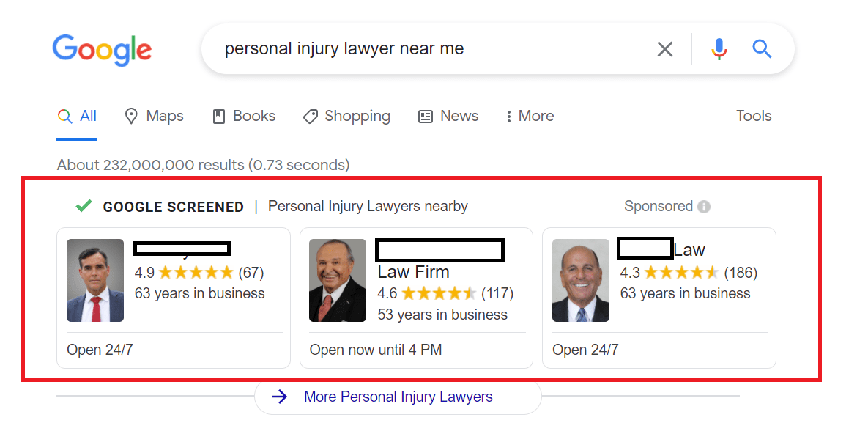Click the 4.9 star rating with 67 reviews
This screenshot has height=434, width=868.
[199, 273]
